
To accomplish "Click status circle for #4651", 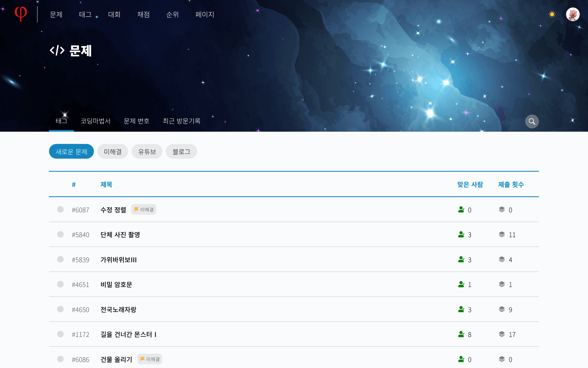I will pyautogui.click(x=60, y=284).
